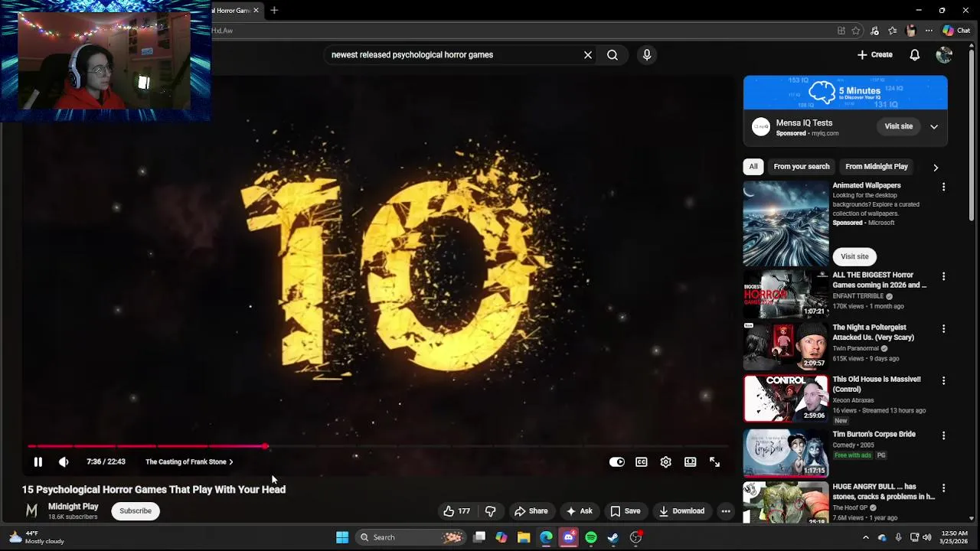The width and height of the screenshot is (980, 551).
Task: Open the Midnight Play channel avatar
Action: (x=31, y=511)
